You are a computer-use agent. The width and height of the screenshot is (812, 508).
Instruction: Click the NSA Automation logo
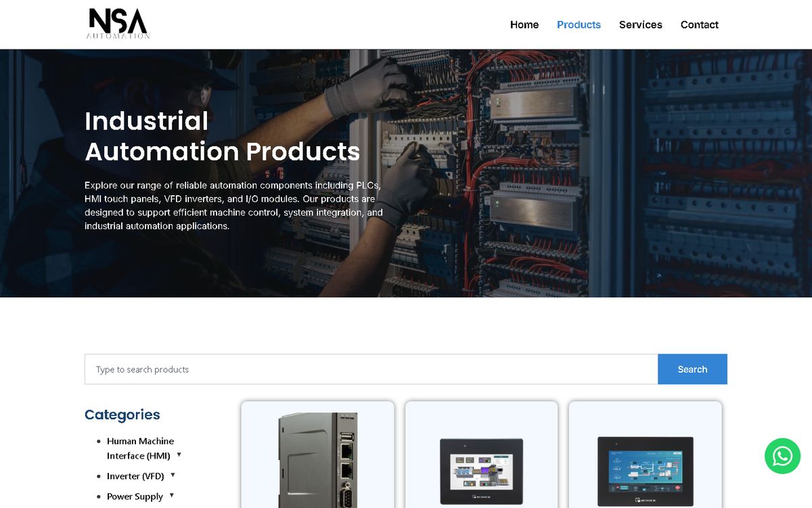[x=118, y=24]
